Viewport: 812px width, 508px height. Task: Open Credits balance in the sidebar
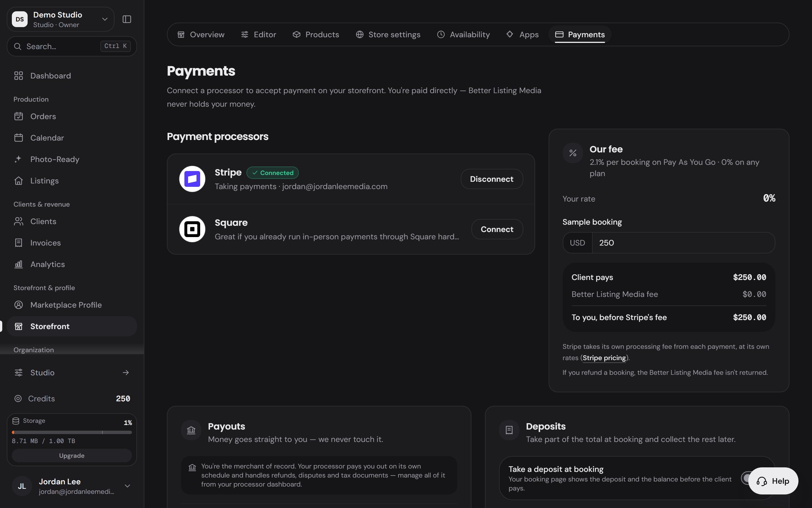[x=72, y=399]
